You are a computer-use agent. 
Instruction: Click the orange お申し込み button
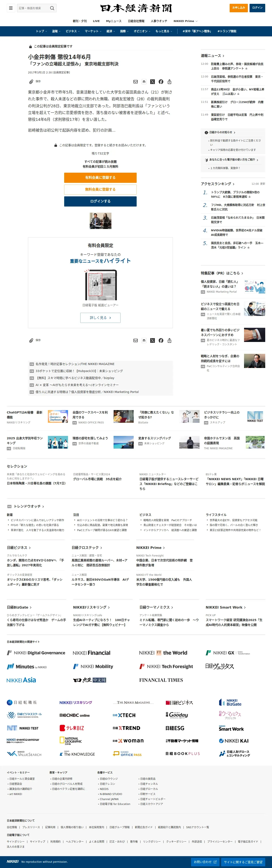click(x=239, y=8)
